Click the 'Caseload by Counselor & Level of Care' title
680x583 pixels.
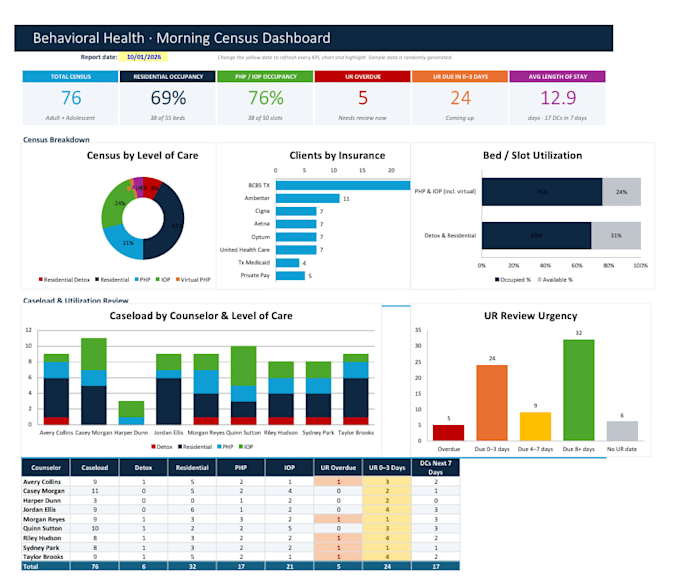pos(201,316)
